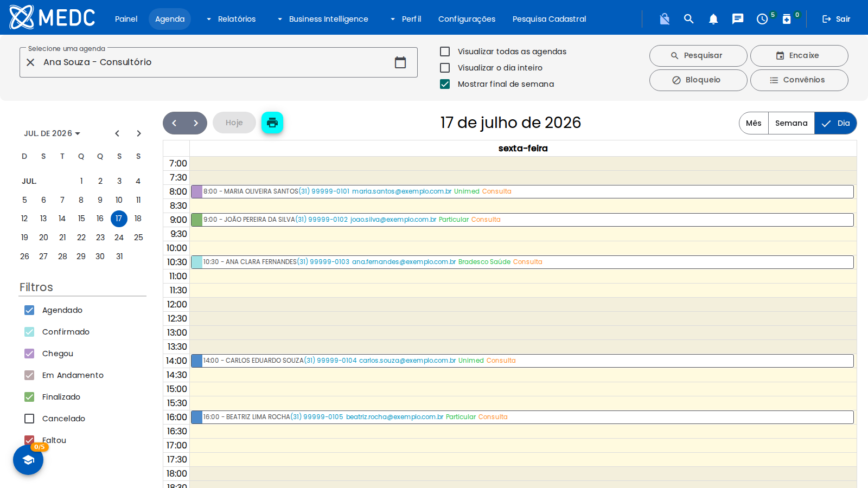Image resolution: width=868 pixels, height=488 pixels.
Task: Enable Visualizar todas as agendas checkbox
Action: pos(445,52)
